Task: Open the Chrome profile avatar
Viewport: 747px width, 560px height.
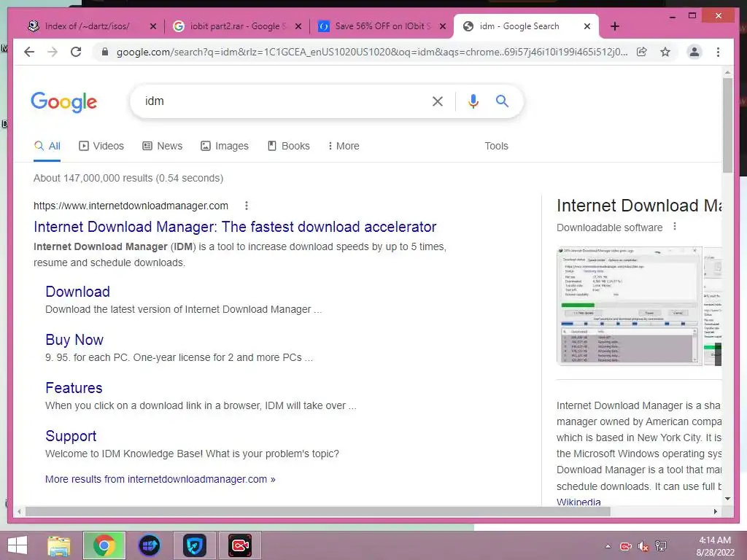Action: tap(694, 52)
